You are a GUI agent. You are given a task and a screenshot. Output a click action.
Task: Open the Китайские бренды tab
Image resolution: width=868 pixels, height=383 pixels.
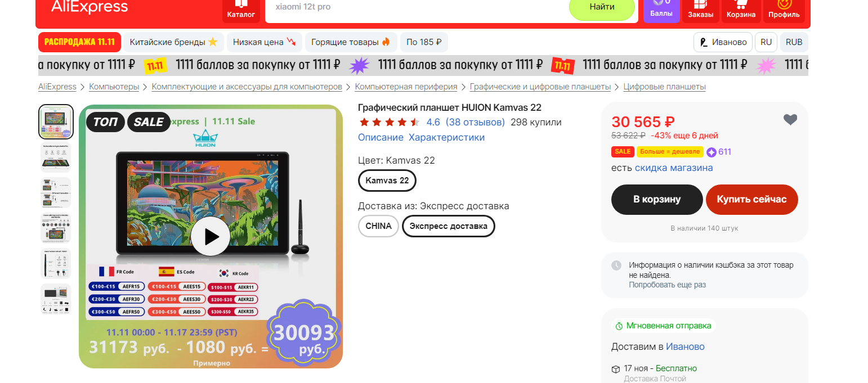coord(173,42)
